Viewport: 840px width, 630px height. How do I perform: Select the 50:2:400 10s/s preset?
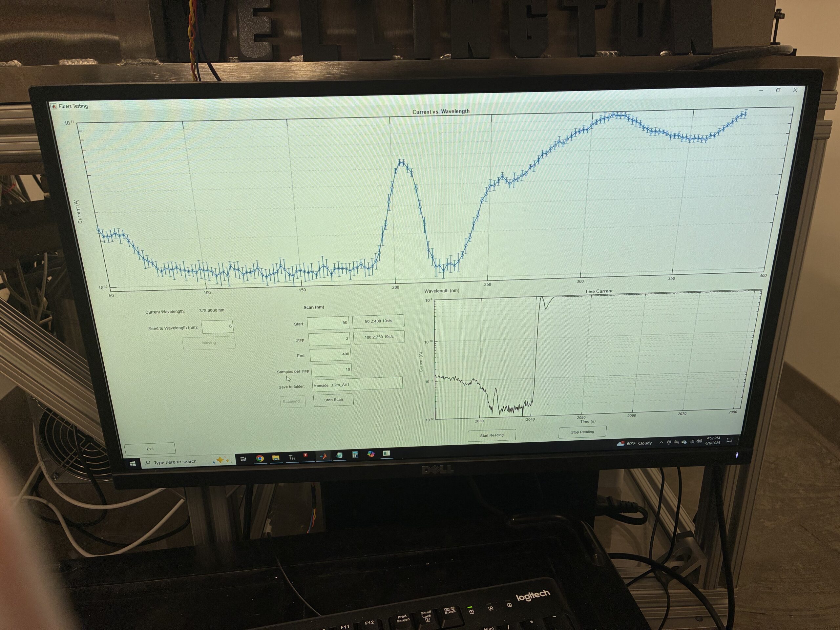coord(378,321)
